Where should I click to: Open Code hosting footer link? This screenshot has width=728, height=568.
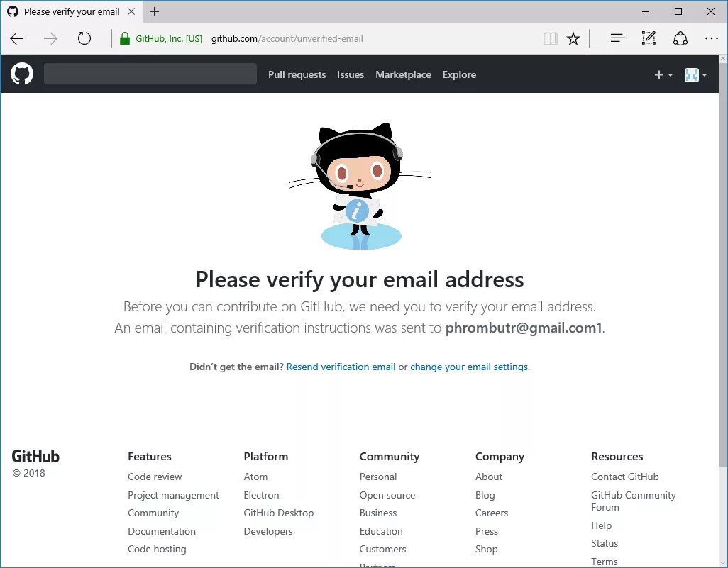(157, 549)
